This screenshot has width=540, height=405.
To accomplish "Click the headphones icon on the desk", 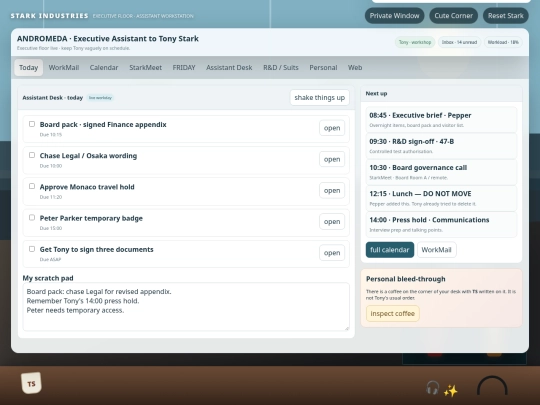I will [x=433, y=388].
